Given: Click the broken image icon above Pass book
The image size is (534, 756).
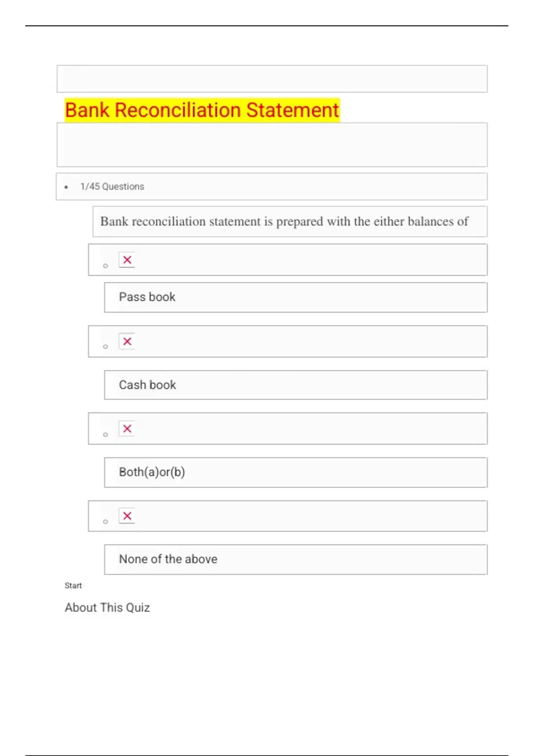Looking at the screenshot, I should click(127, 260).
